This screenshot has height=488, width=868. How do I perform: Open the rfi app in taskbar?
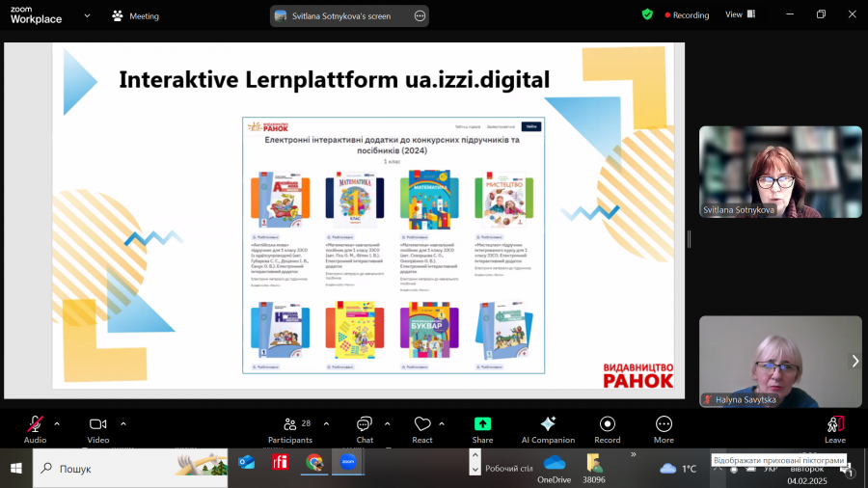pos(280,462)
